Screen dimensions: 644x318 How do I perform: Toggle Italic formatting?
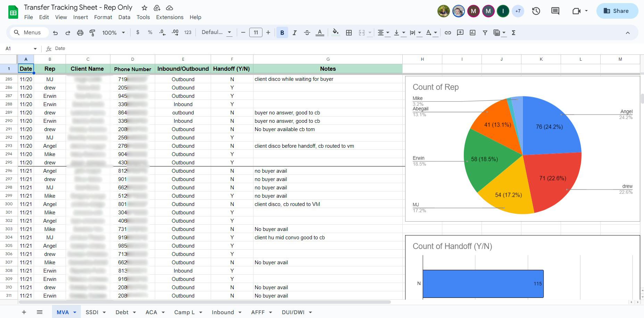[294, 33]
